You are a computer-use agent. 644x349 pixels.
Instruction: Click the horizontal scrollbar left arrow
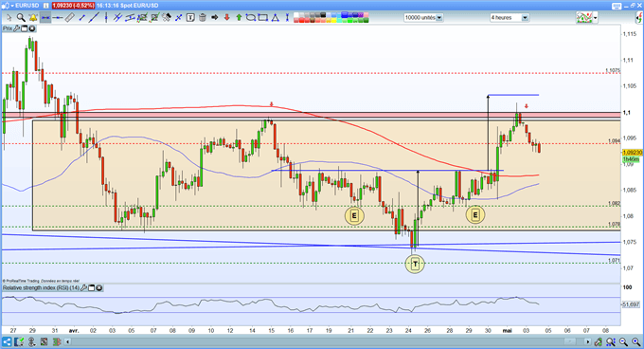coord(68,341)
